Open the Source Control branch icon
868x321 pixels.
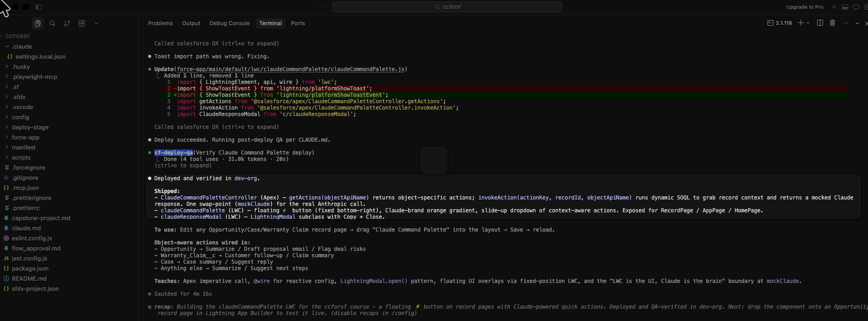click(x=67, y=23)
